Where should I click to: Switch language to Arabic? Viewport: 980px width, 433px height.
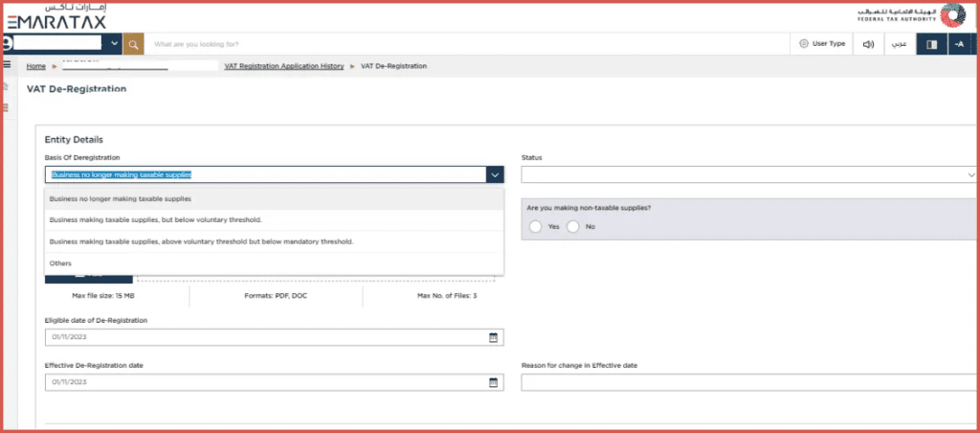click(x=899, y=44)
